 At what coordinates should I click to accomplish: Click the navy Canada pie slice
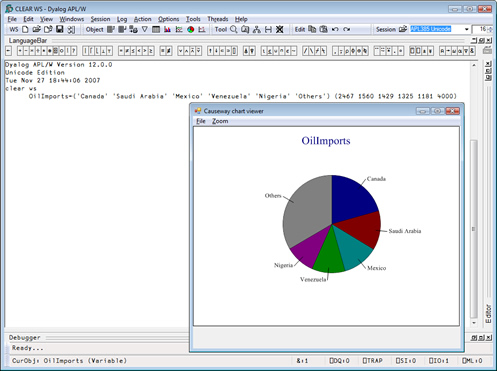[x=353, y=198]
